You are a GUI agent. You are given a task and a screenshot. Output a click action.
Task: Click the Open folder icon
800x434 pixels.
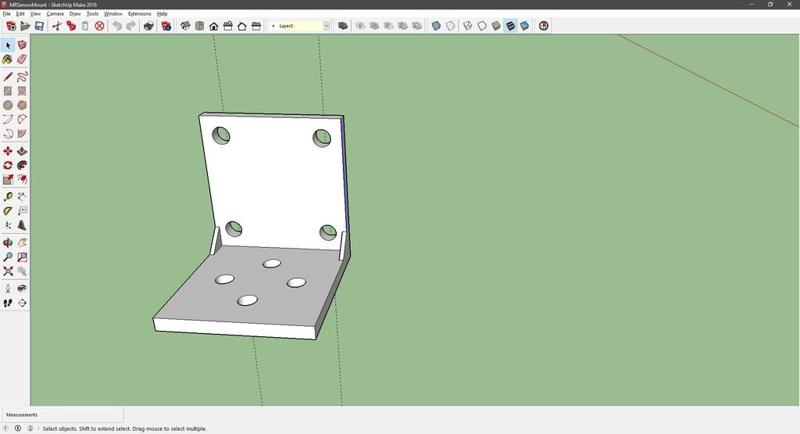(24, 25)
